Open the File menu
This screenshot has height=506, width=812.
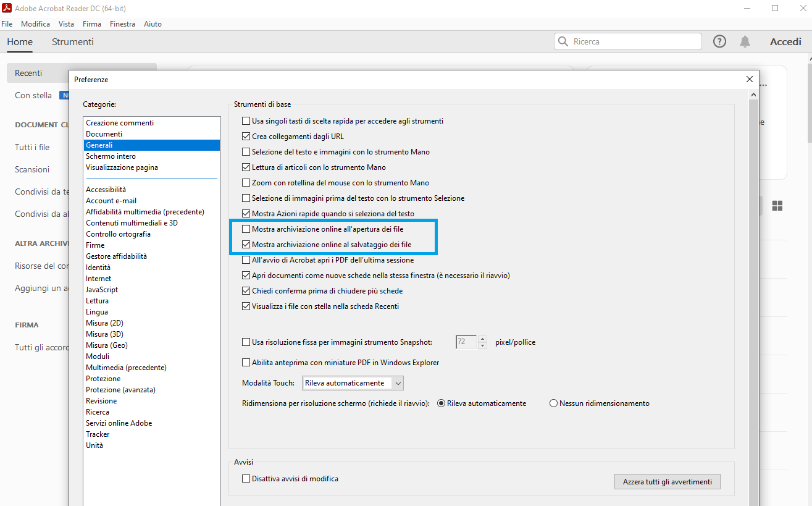click(x=7, y=24)
